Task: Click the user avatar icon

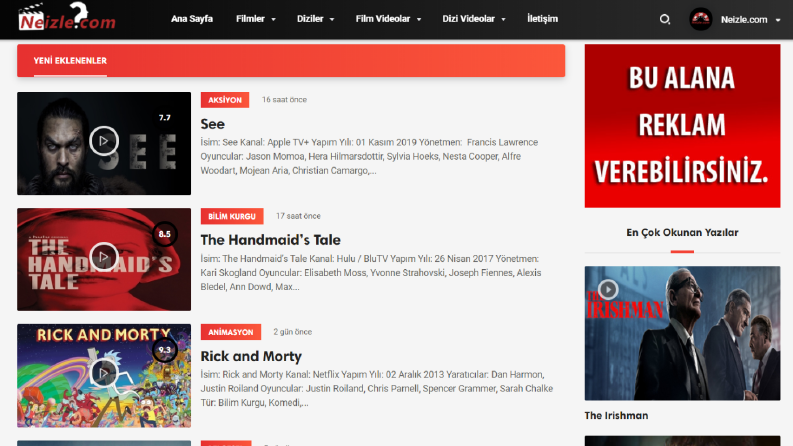Action: point(700,19)
